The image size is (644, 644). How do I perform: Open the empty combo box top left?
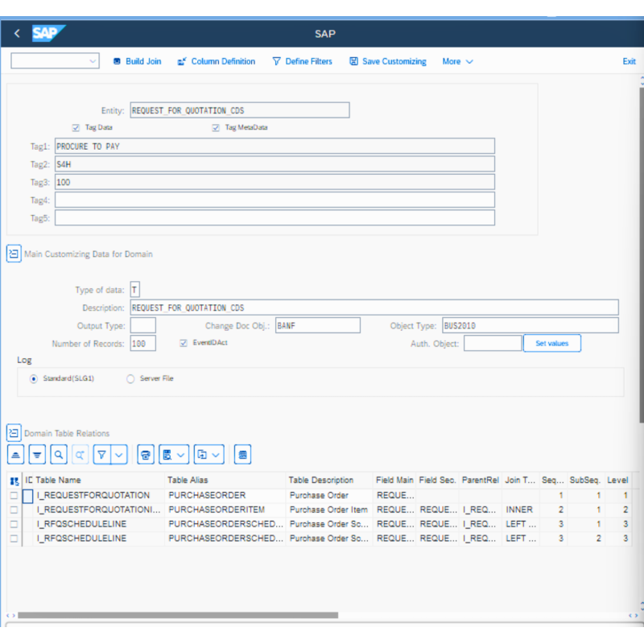click(54, 60)
